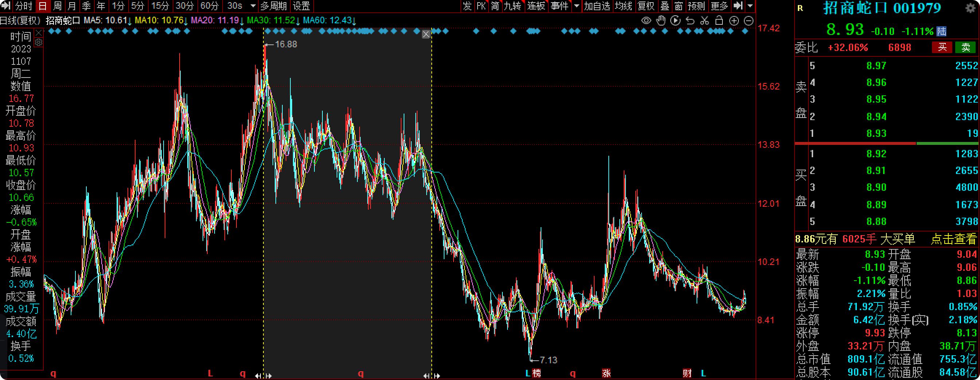Viewport: 980px width, 380px height.
Task: Zoom out with the minus circle icon
Action: 748,21
